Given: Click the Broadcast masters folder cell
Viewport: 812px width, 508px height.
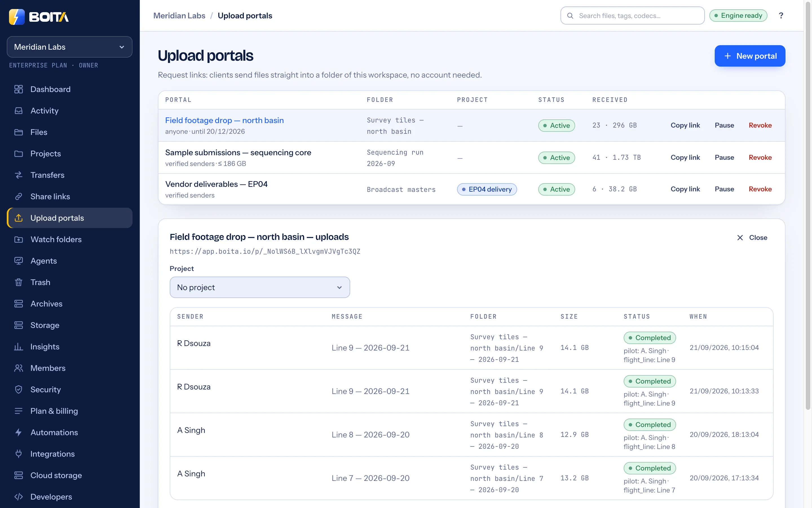Looking at the screenshot, I should click(x=401, y=190).
